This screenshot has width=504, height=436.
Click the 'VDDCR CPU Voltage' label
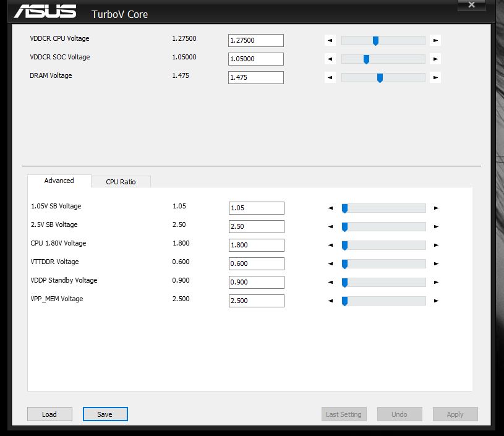point(59,38)
